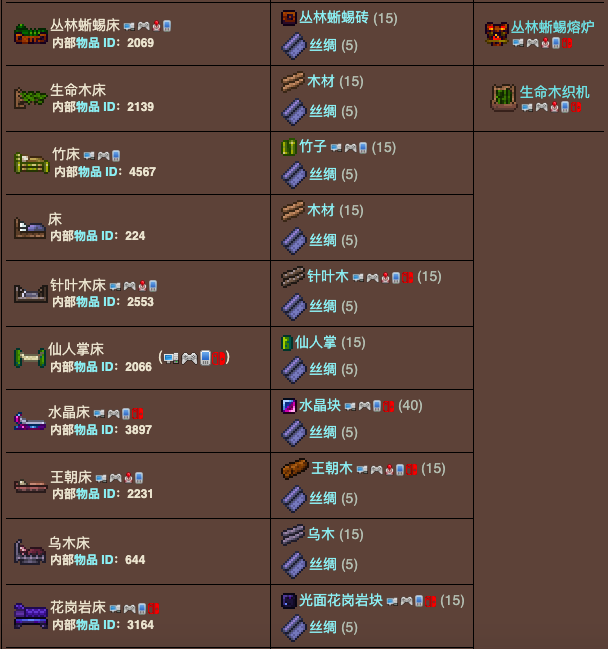Click the crystal block icon
The image size is (608, 649).
point(288,406)
